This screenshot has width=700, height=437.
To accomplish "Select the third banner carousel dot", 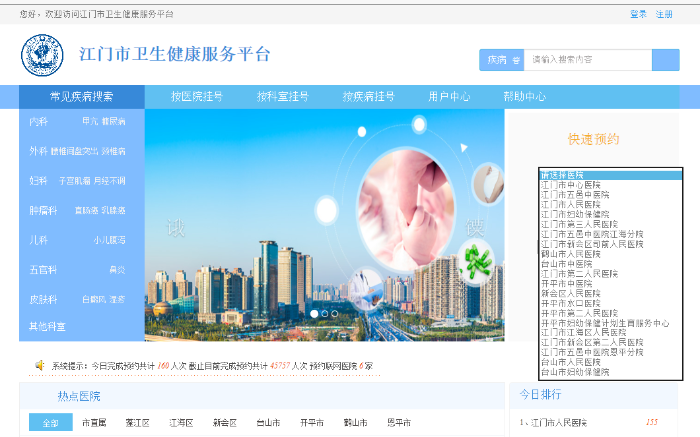I will (x=334, y=314).
